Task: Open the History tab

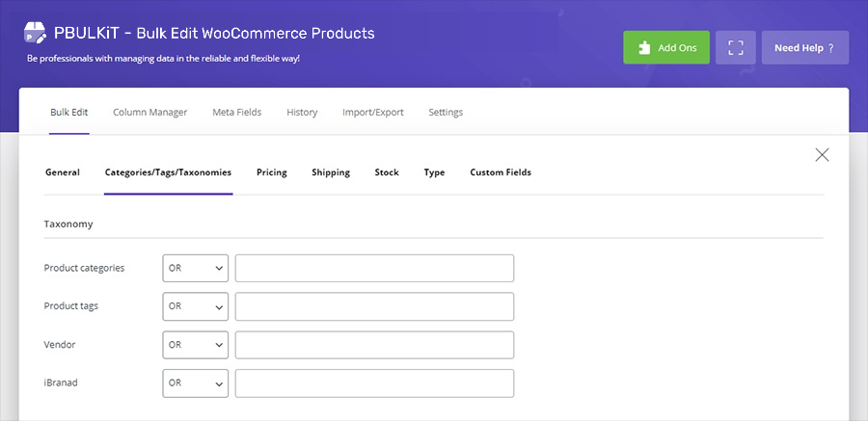Action: click(302, 113)
